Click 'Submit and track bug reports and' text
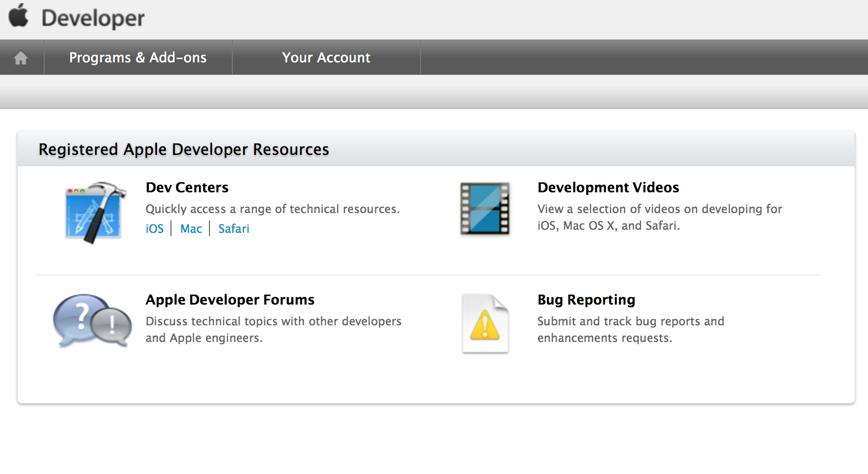Image resolution: width=868 pixels, height=474 pixels. click(630, 321)
